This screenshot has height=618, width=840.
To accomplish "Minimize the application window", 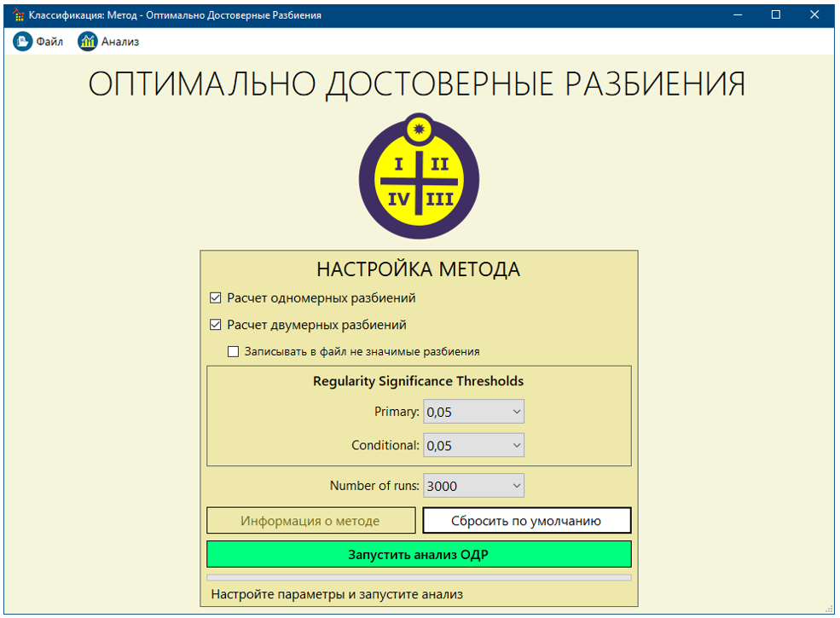I will 736,14.
